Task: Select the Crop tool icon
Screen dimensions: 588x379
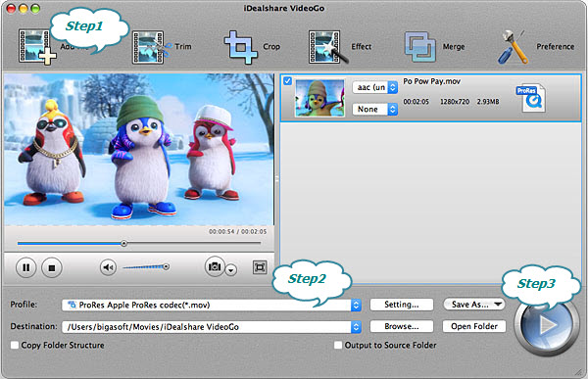Action: (x=240, y=47)
